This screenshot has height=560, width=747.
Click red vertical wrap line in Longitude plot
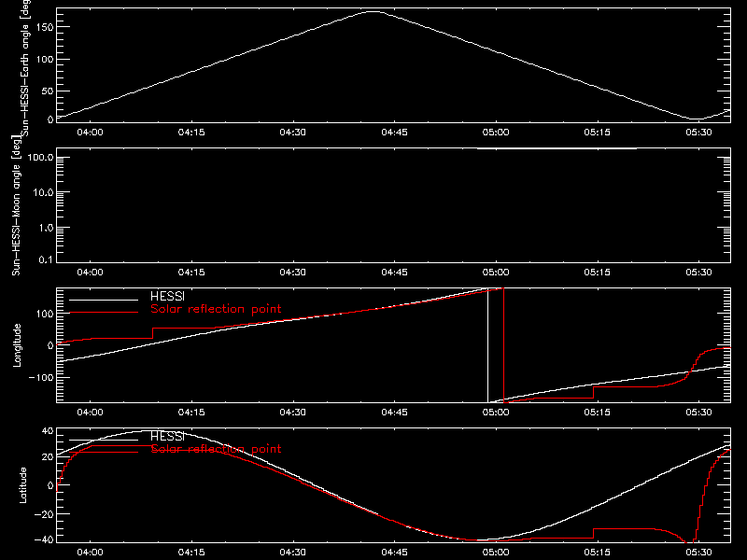pos(503,345)
